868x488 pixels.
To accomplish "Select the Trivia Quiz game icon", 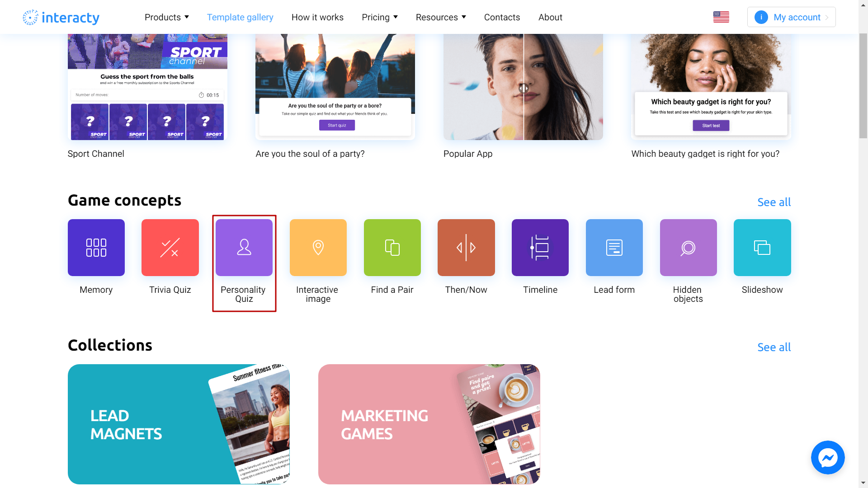I will tap(170, 247).
